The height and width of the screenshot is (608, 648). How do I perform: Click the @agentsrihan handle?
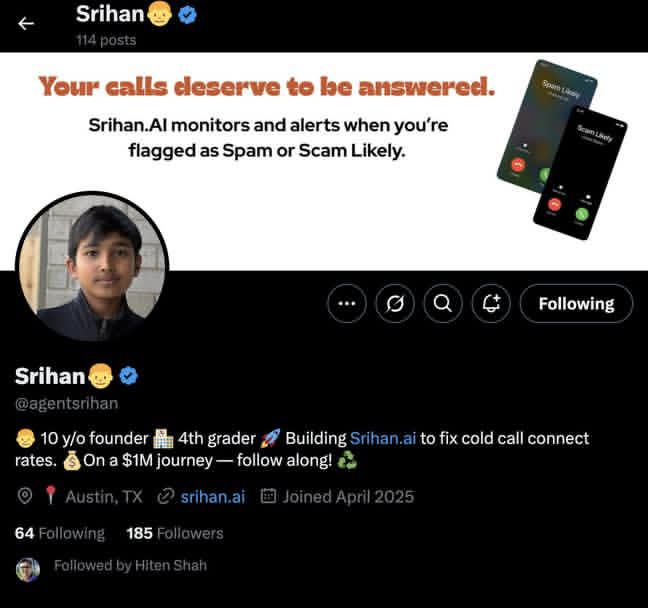[67, 403]
